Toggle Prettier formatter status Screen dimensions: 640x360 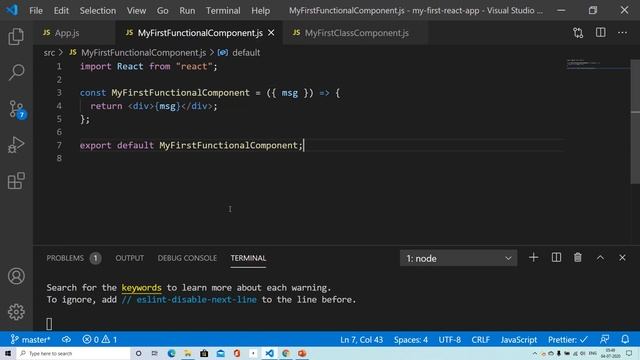pos(567,339)
